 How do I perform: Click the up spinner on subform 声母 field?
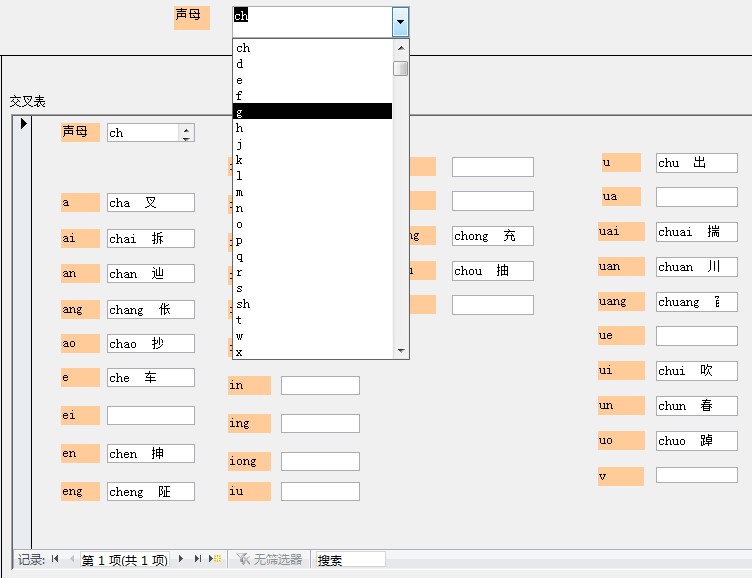point(186,128)
